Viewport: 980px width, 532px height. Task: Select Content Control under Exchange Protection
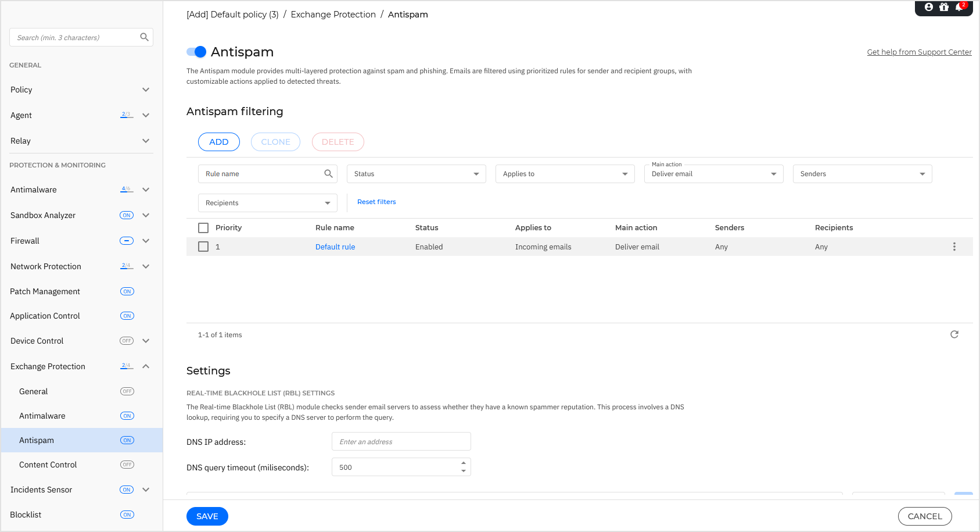48,464
